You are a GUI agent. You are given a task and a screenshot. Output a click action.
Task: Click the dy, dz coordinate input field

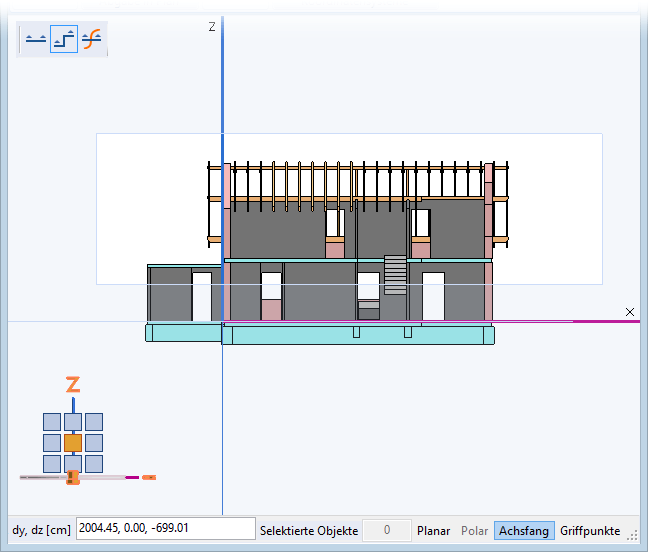[x=166, y=528]
